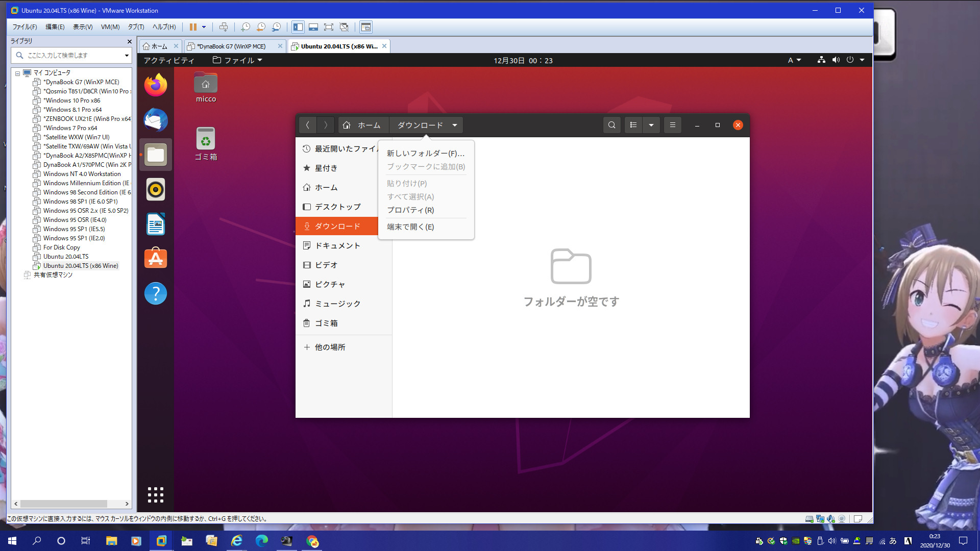The width and height of the screenshot is (980, 551).
Task: Toggle list view in the file manager header
Action: coord(633,125)
